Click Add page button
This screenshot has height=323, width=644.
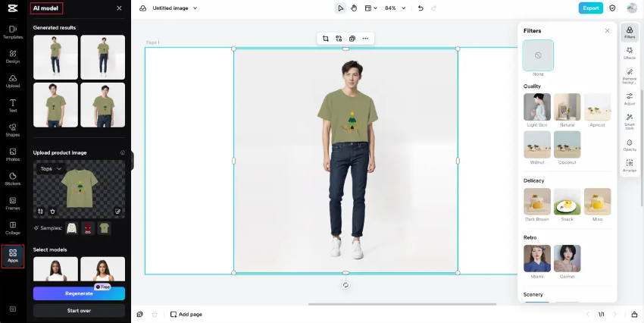click(x=186, y=315)
